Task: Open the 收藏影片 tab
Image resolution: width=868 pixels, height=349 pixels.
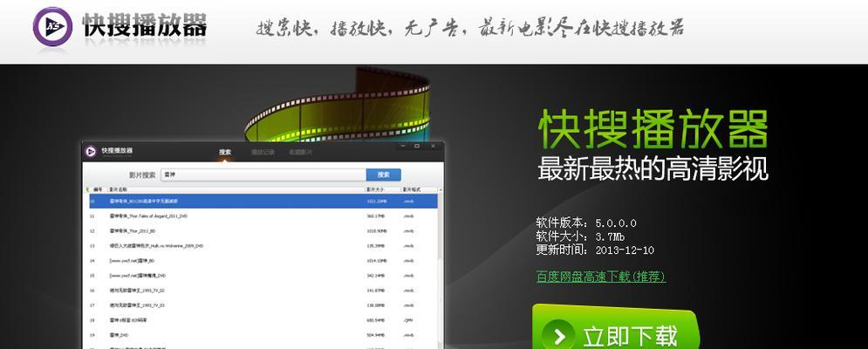Action: coord(300,153)
